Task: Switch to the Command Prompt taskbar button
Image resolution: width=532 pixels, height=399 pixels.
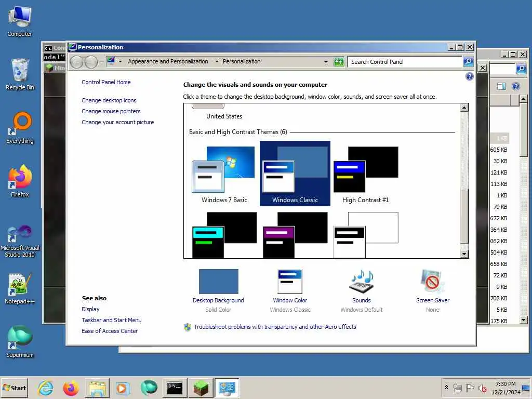Action: [175, 388]
